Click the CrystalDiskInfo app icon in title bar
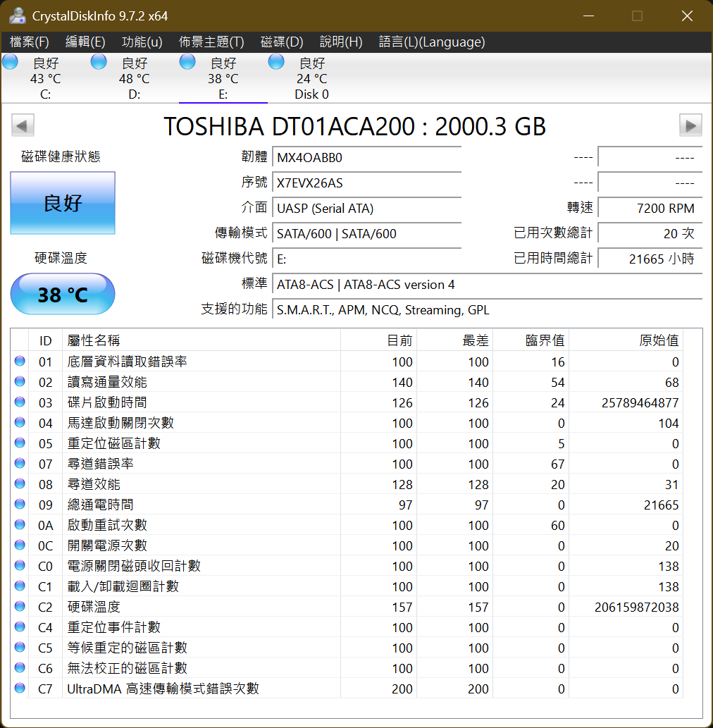This screenshot has height=728, width=713. (17, 16)
